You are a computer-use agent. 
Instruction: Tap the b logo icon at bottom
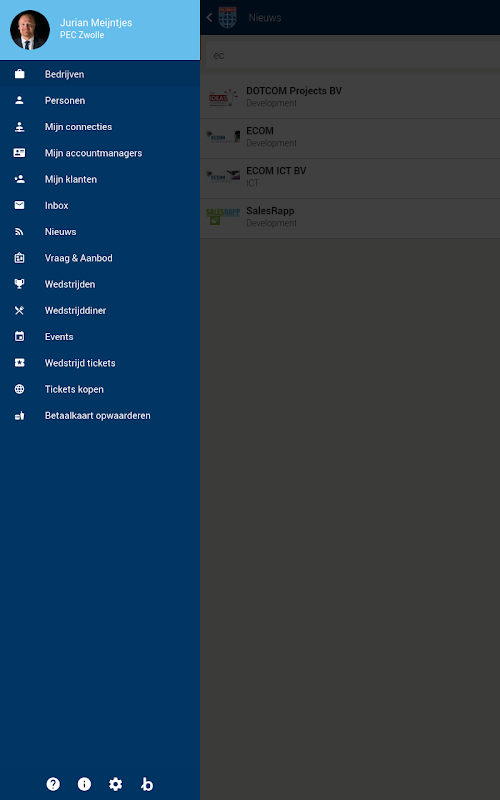pyautogui.click(x=147, y=784)
